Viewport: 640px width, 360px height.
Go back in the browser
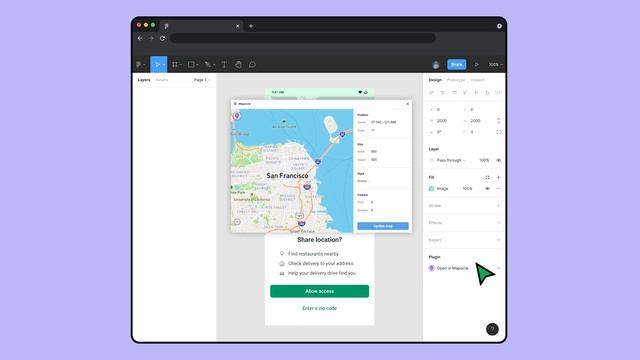[x=140, y=38]
